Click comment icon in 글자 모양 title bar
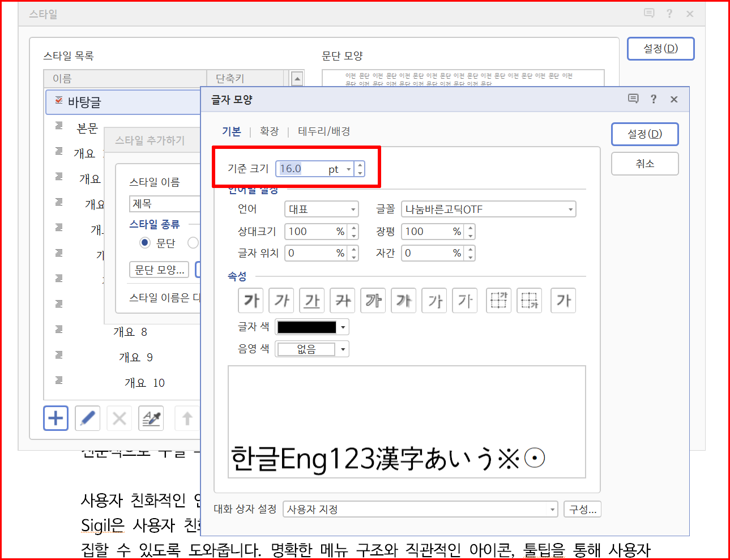730x560 pixels. pyautogui.click(x=633, y=99)
